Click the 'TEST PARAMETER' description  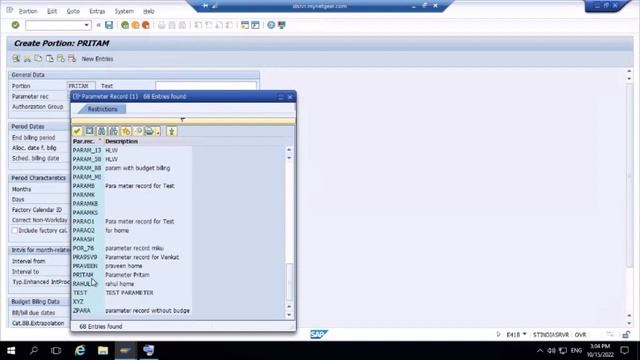coord(129,293)
